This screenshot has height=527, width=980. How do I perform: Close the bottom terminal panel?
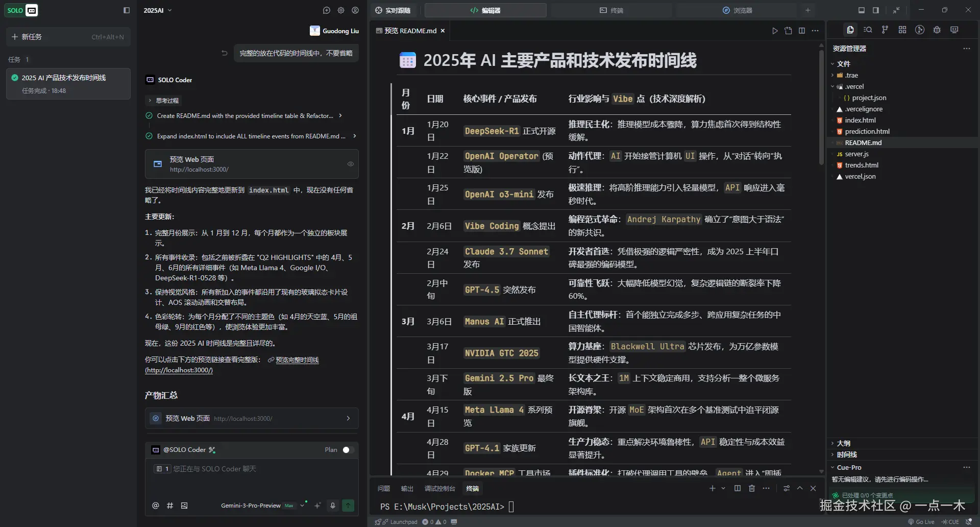813,489
